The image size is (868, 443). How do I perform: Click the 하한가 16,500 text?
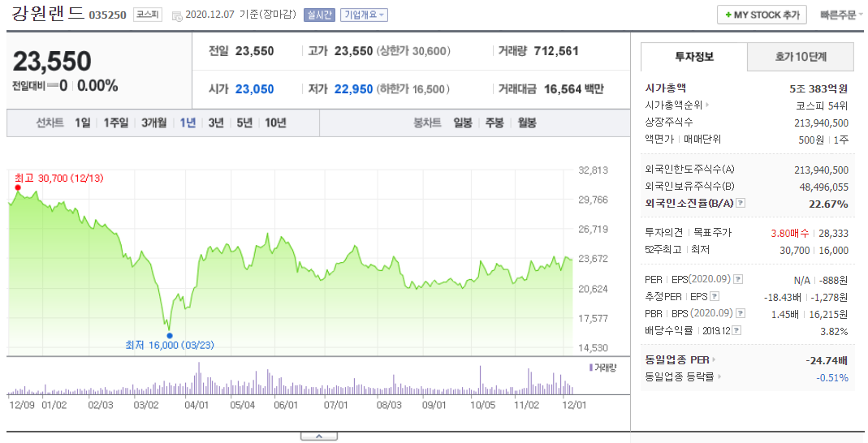point(413,89)
